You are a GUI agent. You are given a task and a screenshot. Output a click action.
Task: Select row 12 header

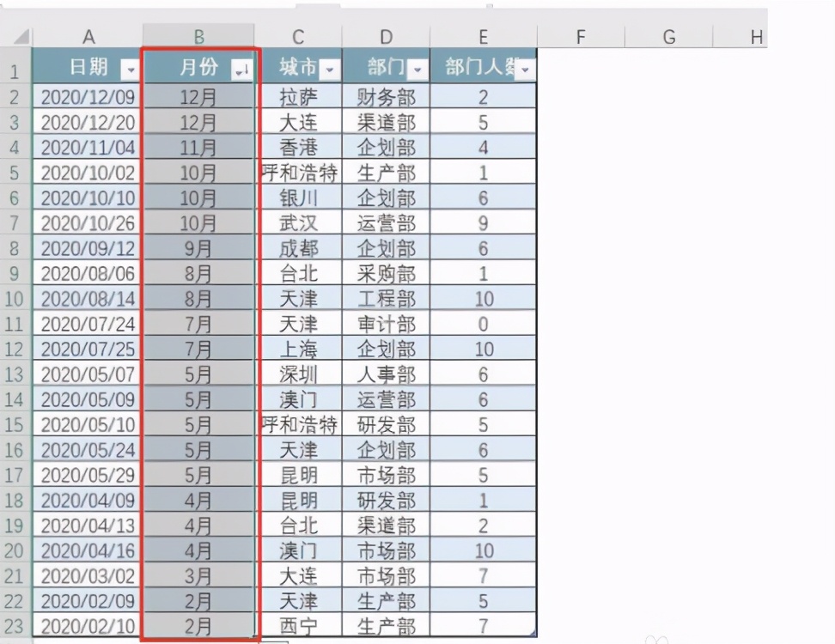click(15, 349)
